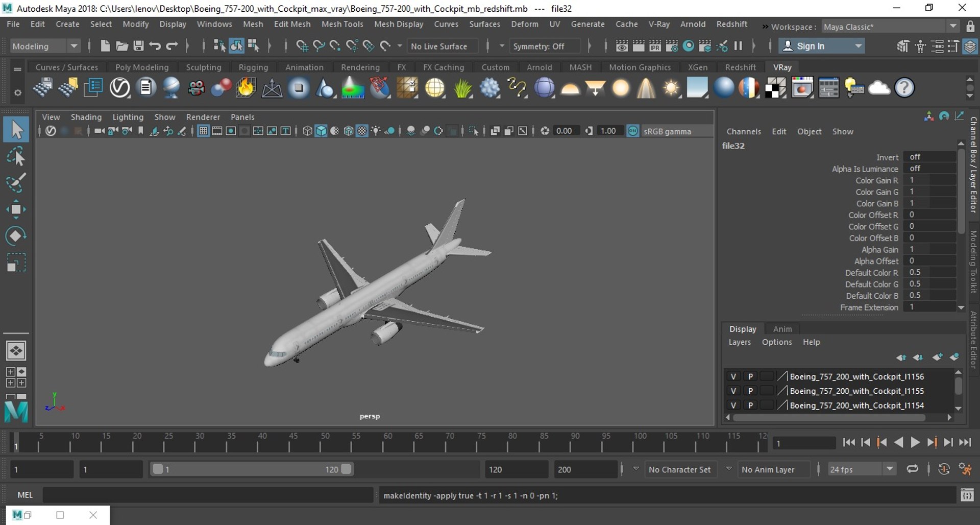Switch to the Poly Modeling shelf tab
Screen dimensions: 980x525
point(142,67)
